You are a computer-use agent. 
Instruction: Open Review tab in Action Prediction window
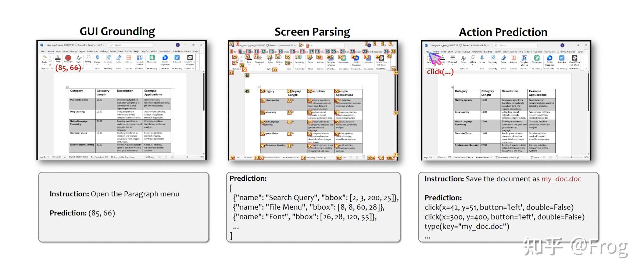498,52
